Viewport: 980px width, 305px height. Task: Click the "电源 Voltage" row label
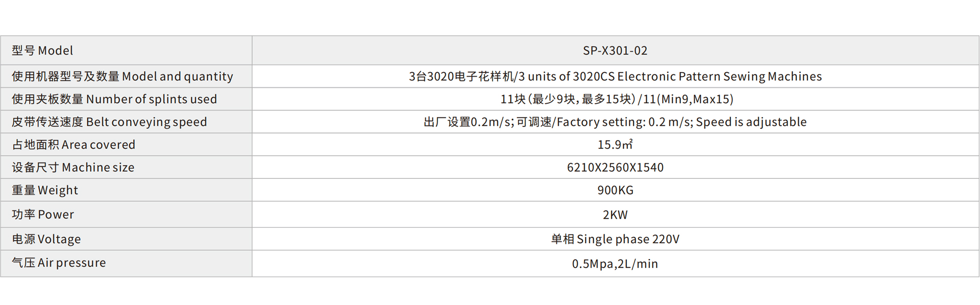46,239
